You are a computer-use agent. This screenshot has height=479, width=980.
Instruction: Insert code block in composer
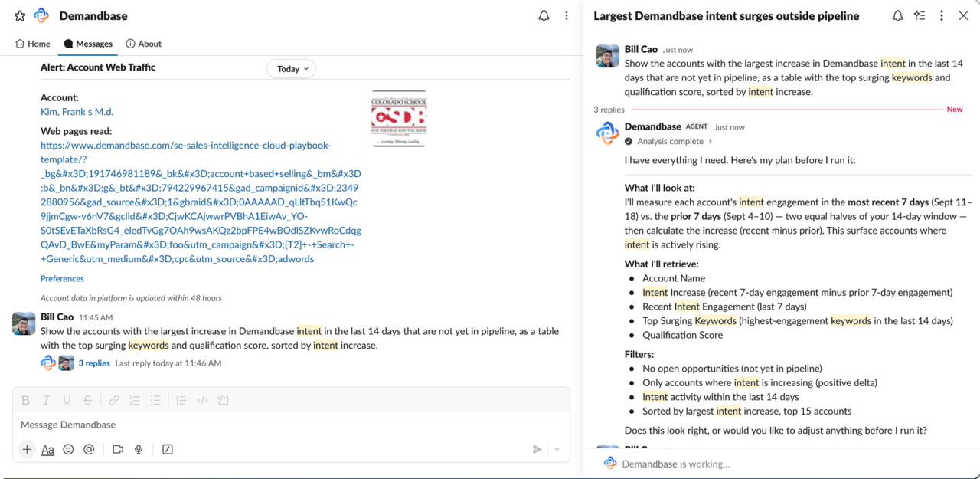point(223,400)
